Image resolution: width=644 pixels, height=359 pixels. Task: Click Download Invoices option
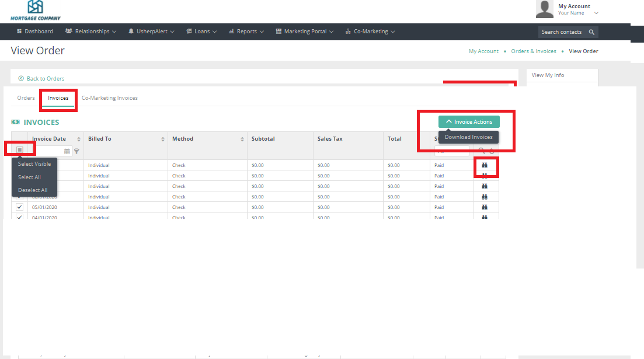click(x=468, y=137)
